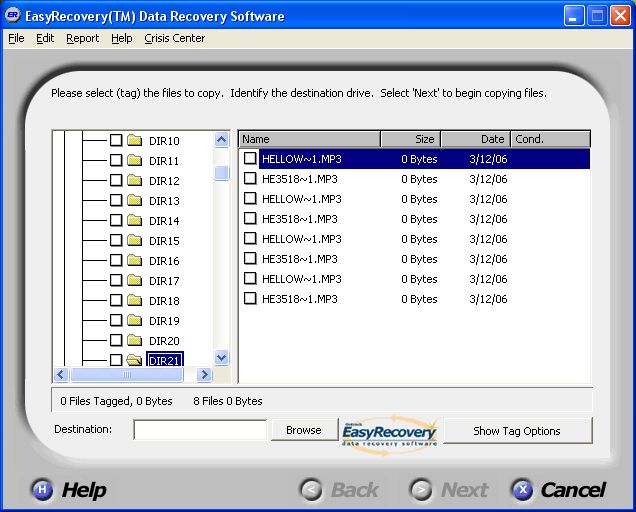Click the DIR20 folder icon

point(134,340)
